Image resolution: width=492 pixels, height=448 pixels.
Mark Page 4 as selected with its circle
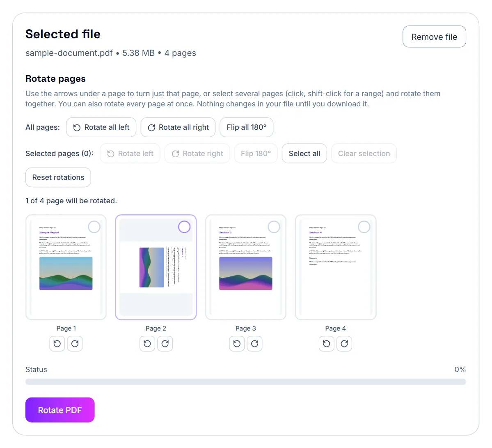point(364,227)
